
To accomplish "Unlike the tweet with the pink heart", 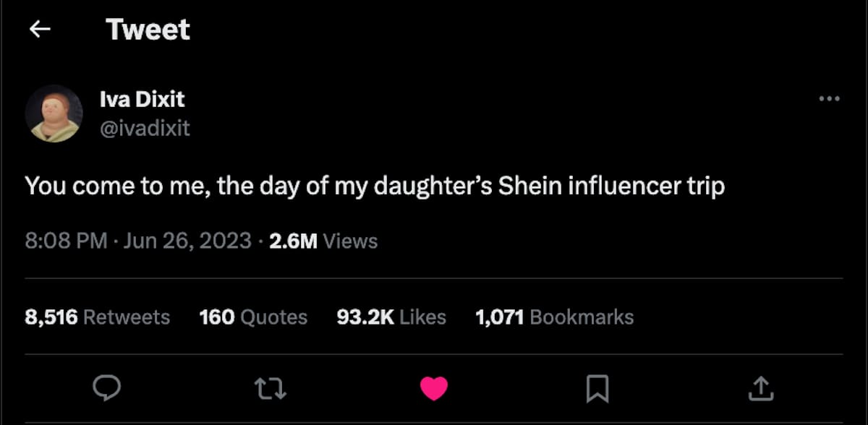I will [434, 389].
